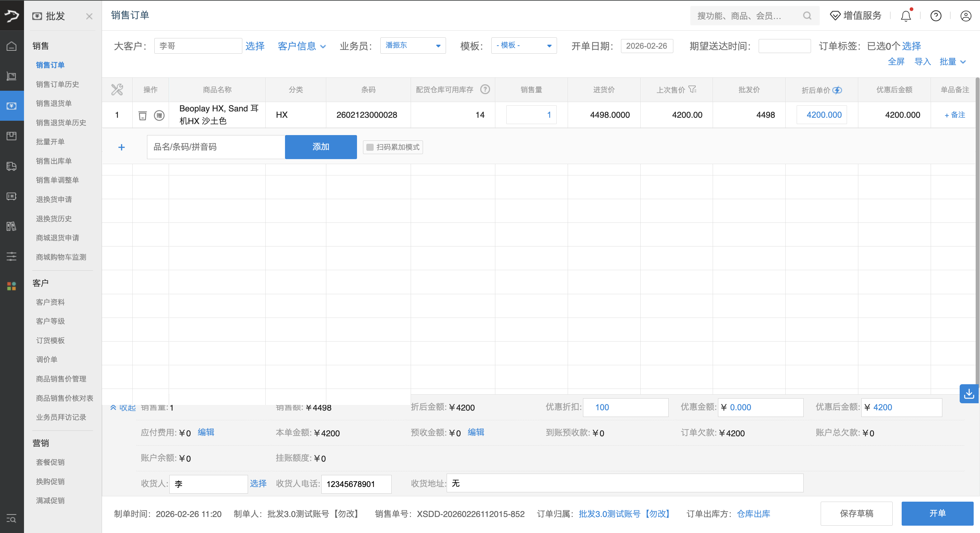The width and height of the screenshot is (980, 533).
Task: Open column settings via wrench icon
Action: click(117, 89)
